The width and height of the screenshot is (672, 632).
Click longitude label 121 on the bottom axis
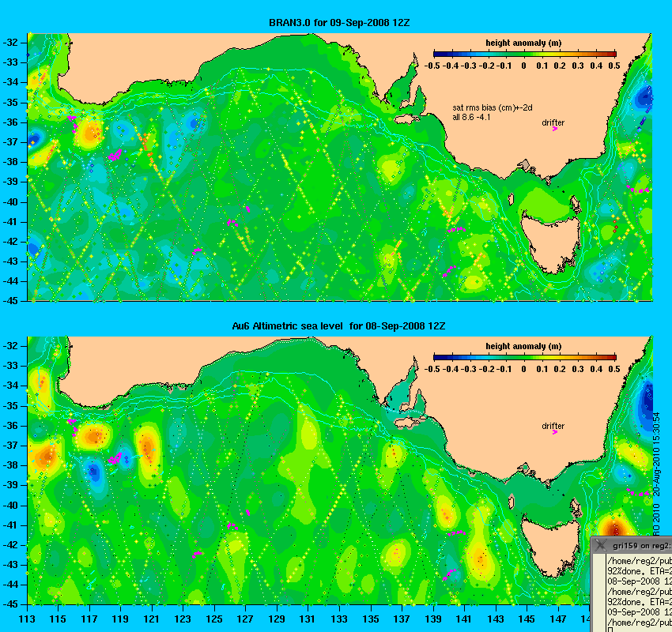(x=152, y=619)
